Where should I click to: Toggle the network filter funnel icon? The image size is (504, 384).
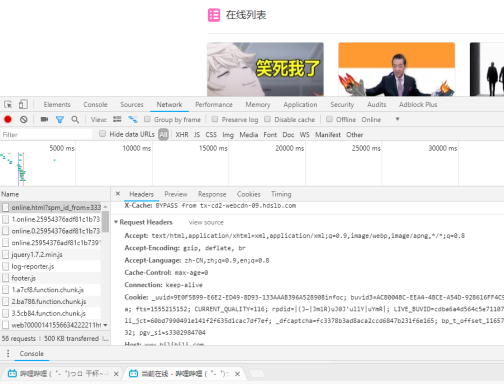point(60,119)
